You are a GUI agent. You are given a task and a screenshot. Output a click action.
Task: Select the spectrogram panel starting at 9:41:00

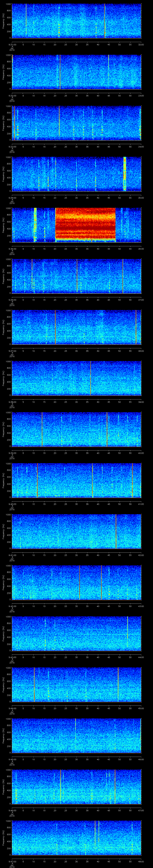(77, 532)
